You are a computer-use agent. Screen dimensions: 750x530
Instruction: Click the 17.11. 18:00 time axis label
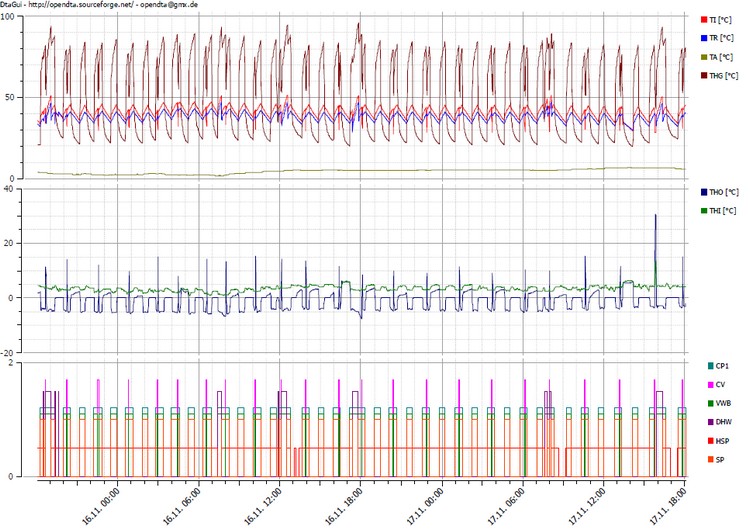pos(668,503)
